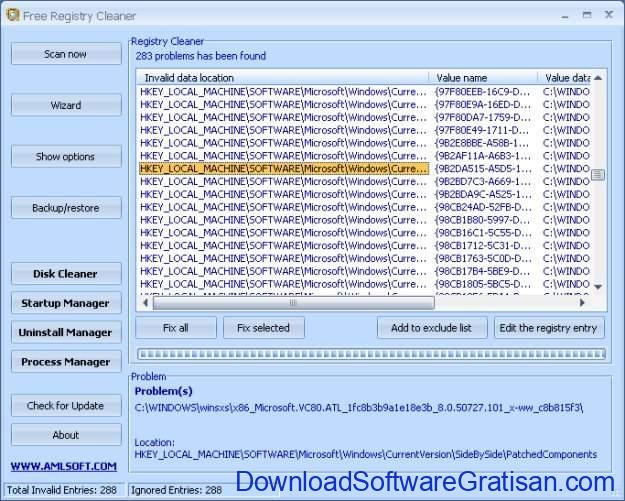This screenshot has height=501, width=625.
Task: Click Total Invalid Entries: 288 status
Action: point(62,490)
